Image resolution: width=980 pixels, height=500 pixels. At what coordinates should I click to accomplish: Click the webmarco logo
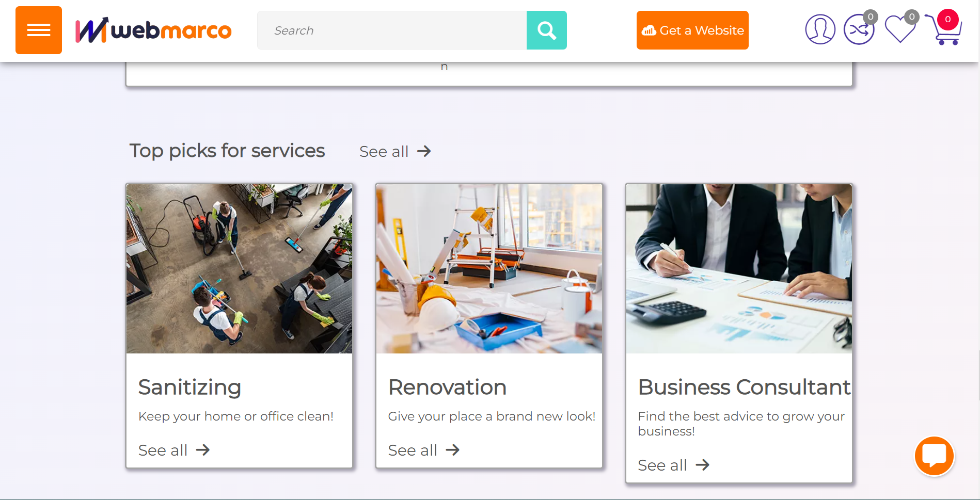pyautogui.click(x=153, y=30)
